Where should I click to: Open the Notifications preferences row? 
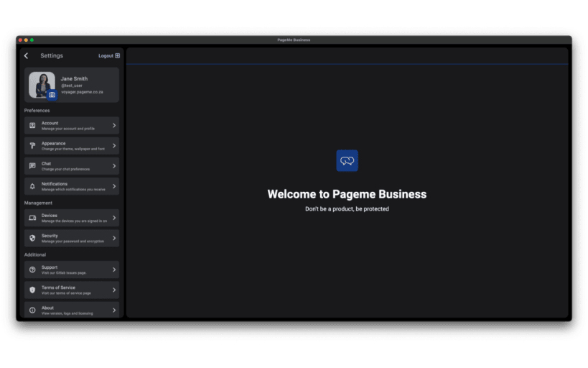click(72, 186)
